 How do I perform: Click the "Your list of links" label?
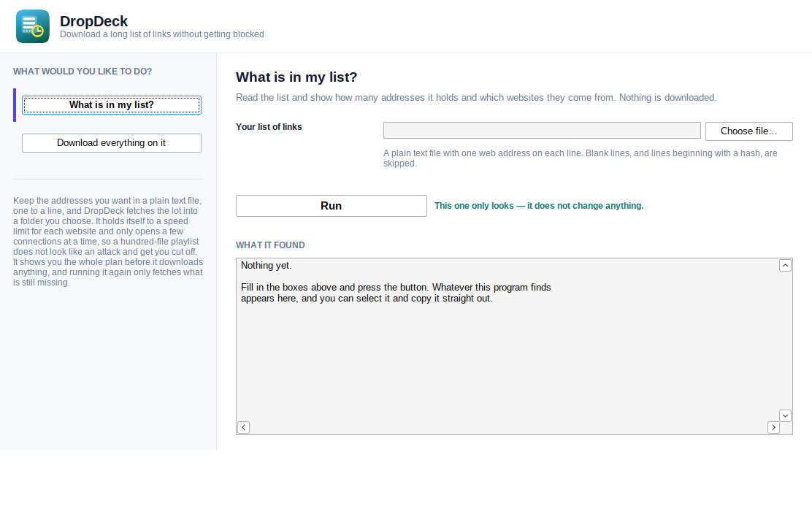click(x=269, y=127)
